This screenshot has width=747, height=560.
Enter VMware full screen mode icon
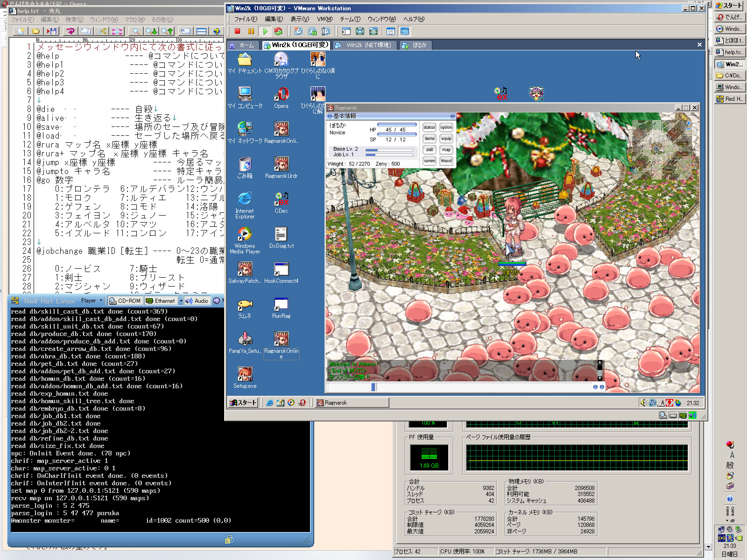tap(359, 31)
